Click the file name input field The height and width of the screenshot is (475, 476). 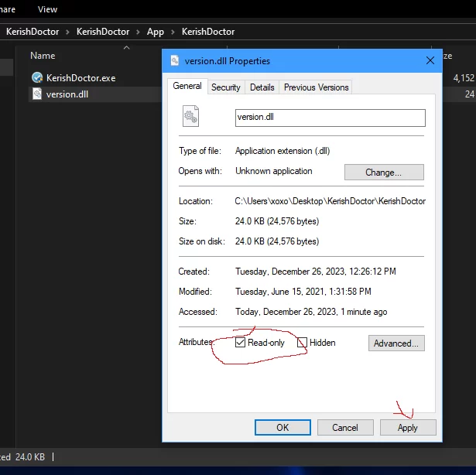(x=330, y=118)
